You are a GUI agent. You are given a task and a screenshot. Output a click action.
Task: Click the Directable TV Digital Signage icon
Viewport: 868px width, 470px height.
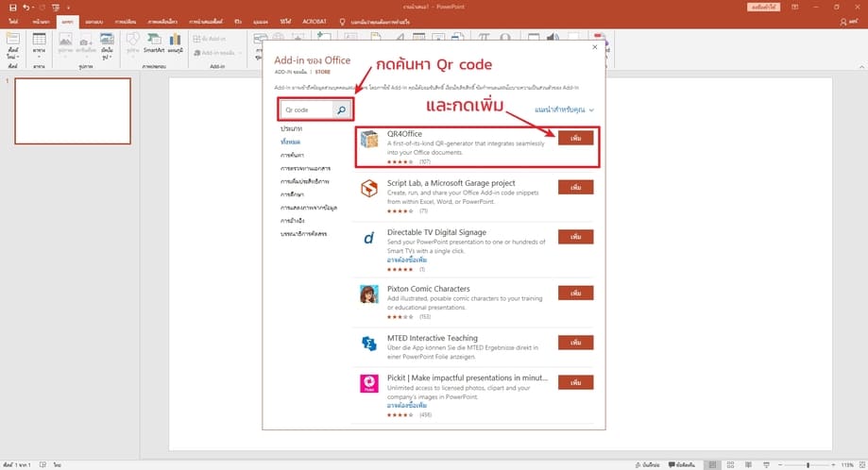pyautogui.click(x=369, y=239)
